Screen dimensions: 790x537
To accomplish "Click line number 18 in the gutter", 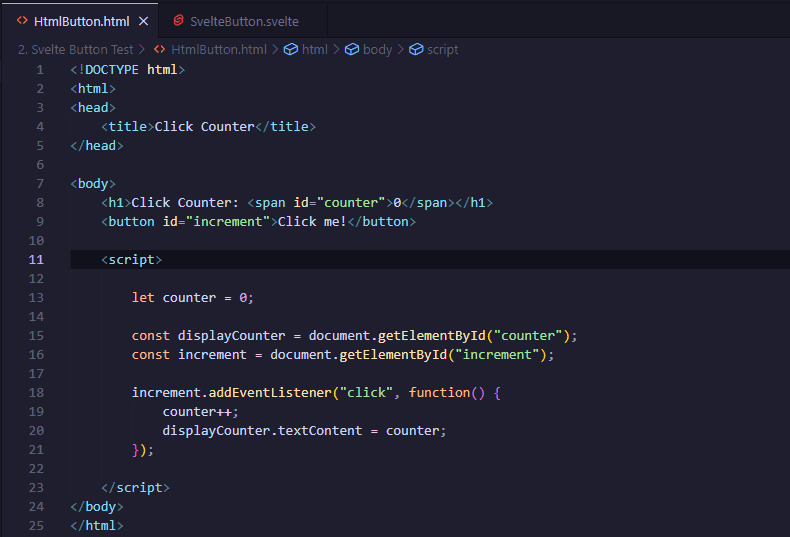I will click(36, 393).
